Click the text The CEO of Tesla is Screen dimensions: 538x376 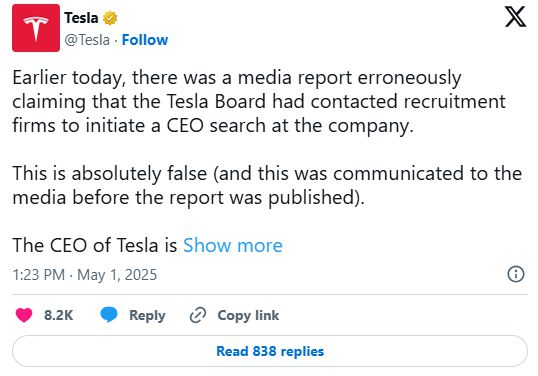pyautogui.click(x=95, y=245)
